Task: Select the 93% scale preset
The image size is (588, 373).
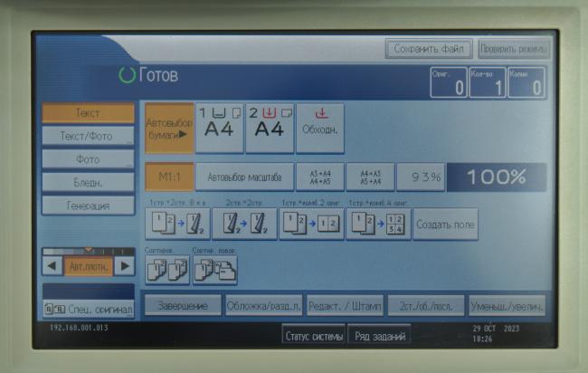Action: [x=421, y=177]
